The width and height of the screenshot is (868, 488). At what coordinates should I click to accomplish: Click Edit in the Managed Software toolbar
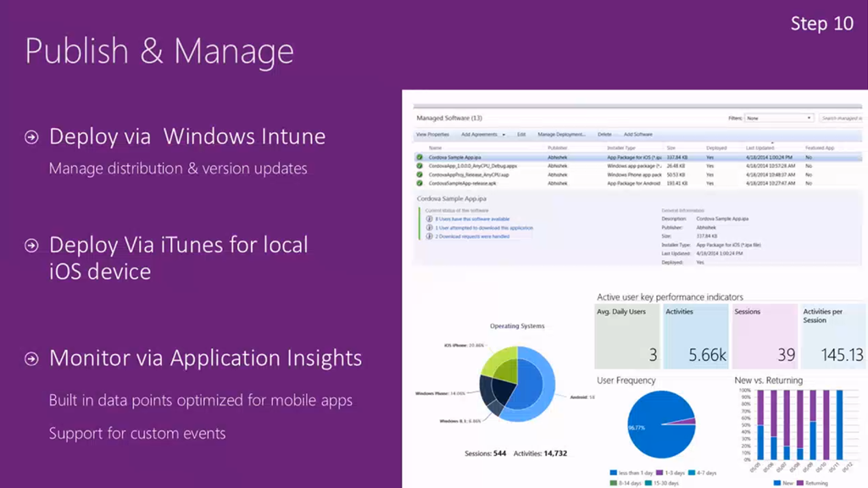[521, 135]
